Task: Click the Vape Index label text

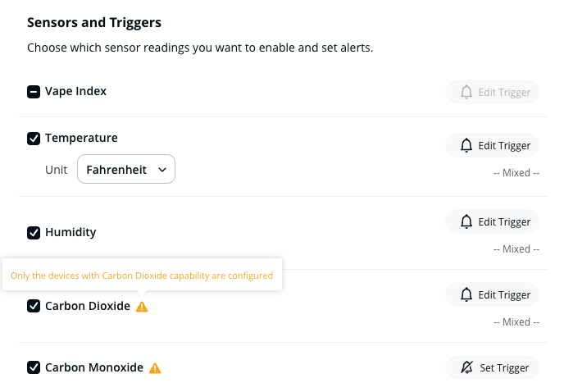Action: [x=75, y=92]
